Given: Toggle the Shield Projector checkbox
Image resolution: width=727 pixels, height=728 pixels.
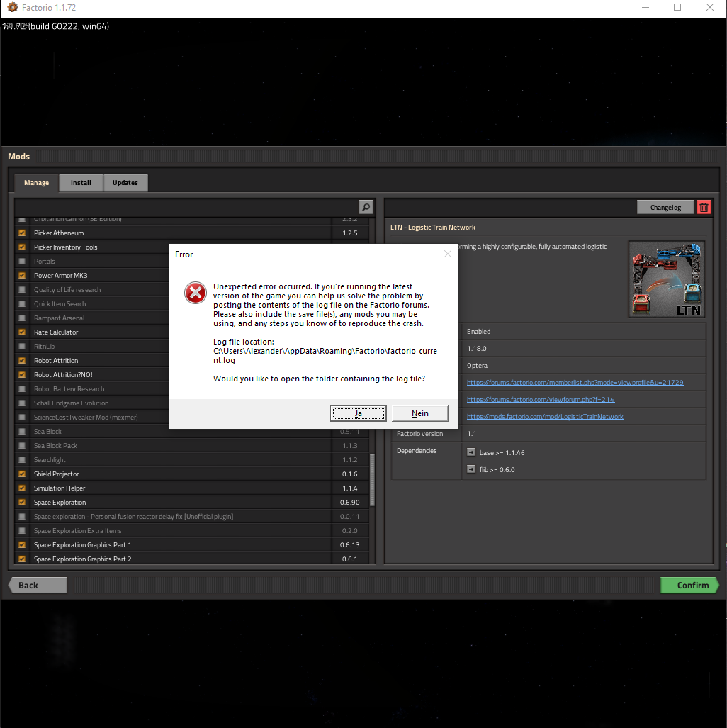Looking at the screenshot, I should click(22, 474).
